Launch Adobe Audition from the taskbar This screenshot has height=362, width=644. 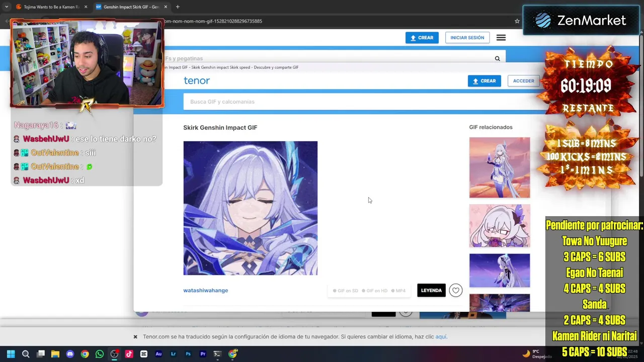[158, 354]
